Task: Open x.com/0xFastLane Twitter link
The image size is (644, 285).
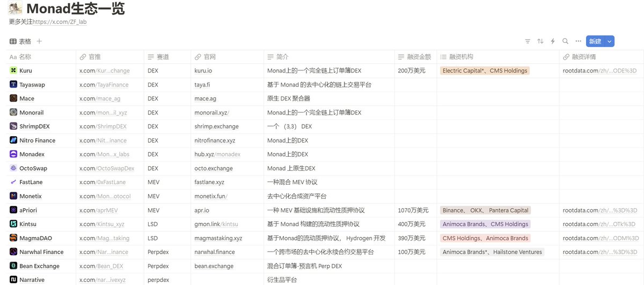Action: pos(103,182)
